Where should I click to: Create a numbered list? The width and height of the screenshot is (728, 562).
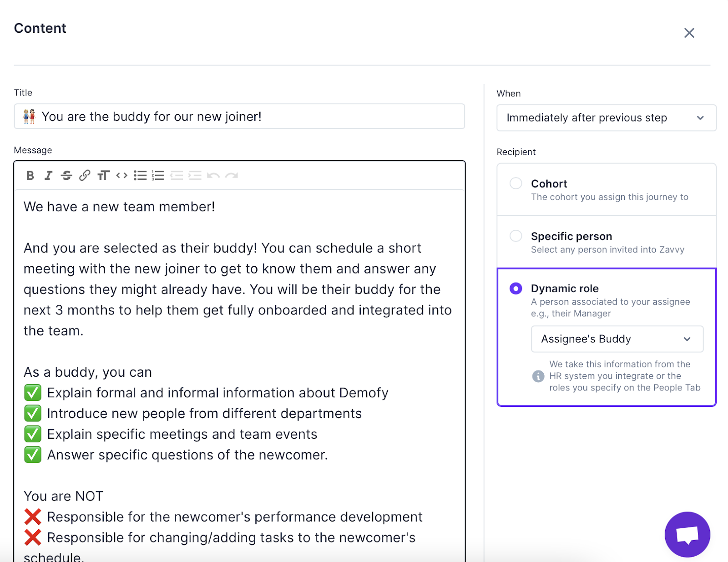tap(158, 176)
